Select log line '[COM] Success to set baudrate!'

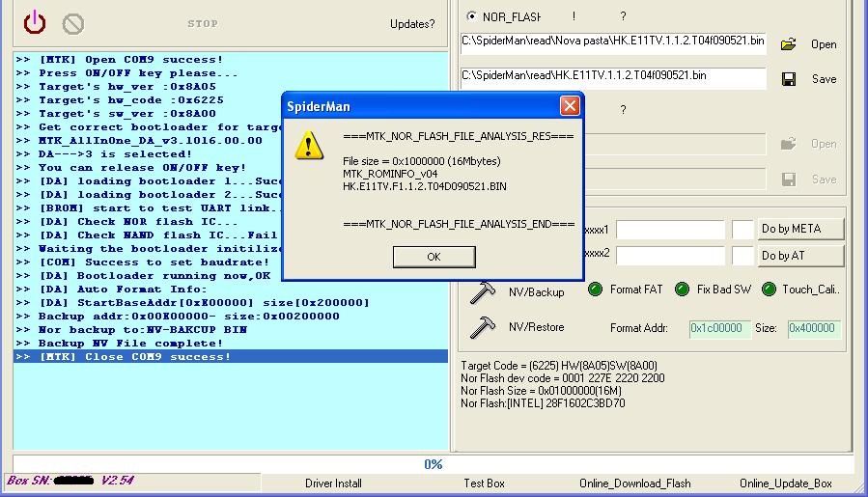149,262
